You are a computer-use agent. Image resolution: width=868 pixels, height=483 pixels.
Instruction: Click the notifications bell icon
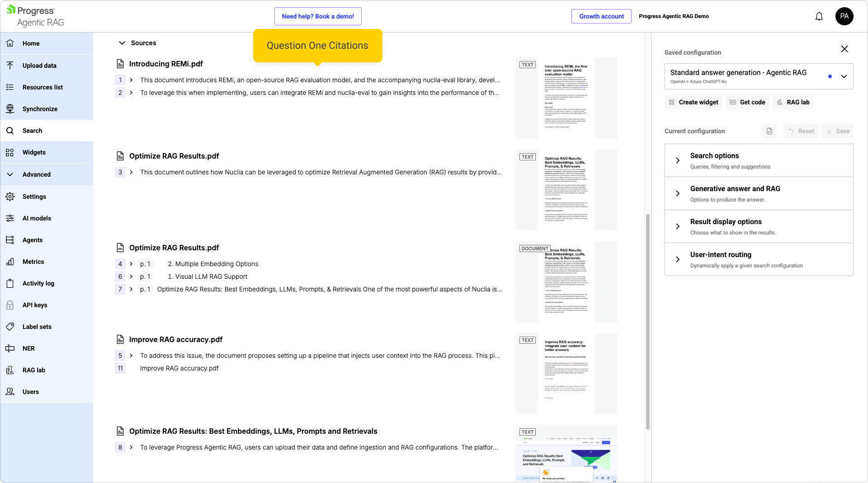click(x=819, y=17)
